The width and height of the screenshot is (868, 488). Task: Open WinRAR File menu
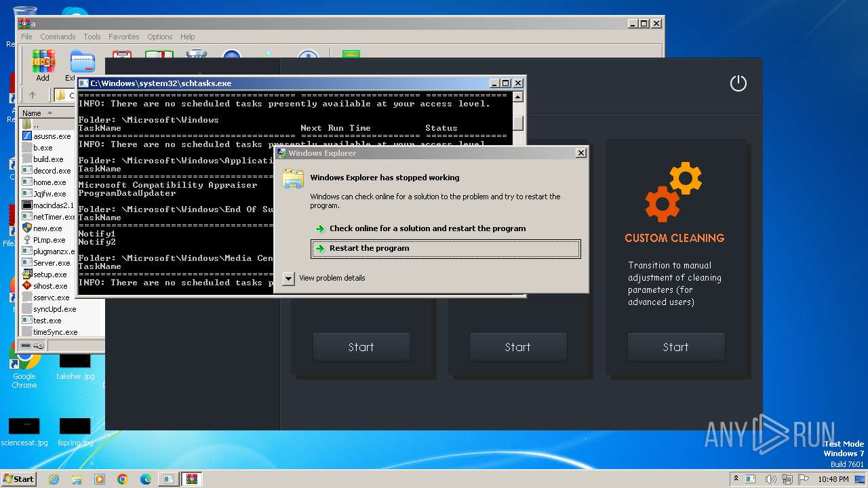(26, 37)
